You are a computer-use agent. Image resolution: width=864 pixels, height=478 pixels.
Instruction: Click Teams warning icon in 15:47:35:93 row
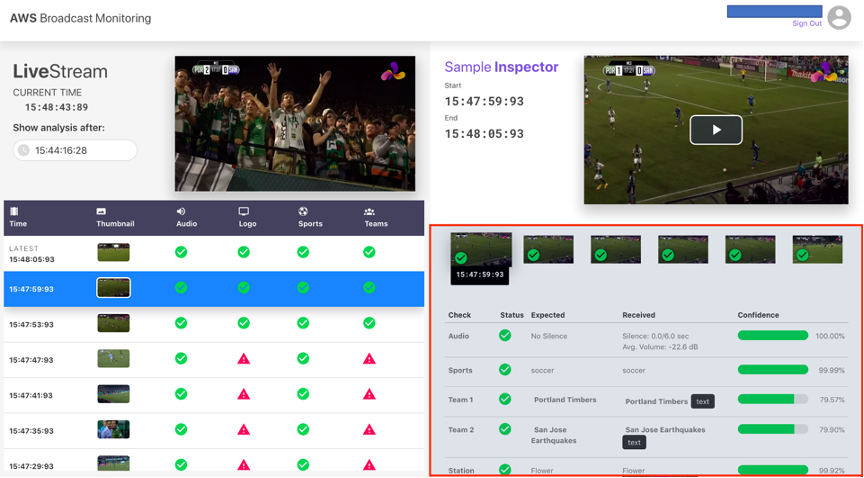click(369, 429)
